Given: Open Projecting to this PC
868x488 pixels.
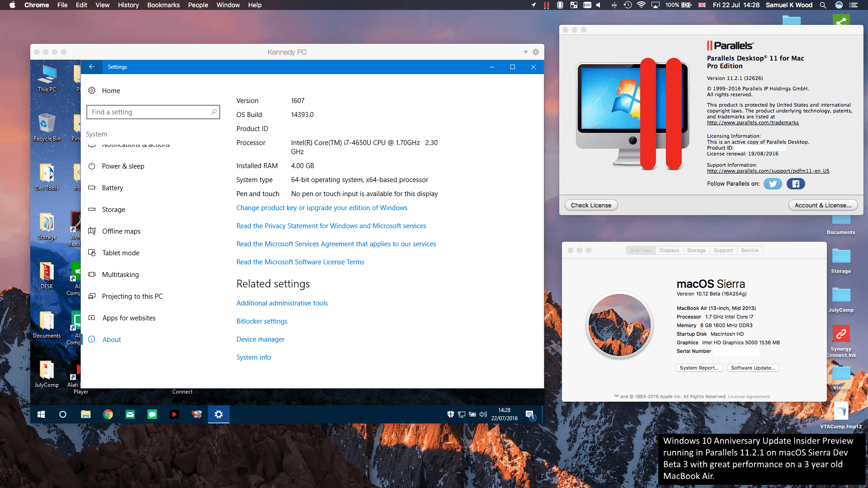Looking at the screenshot, I should (x=132, y=296).
